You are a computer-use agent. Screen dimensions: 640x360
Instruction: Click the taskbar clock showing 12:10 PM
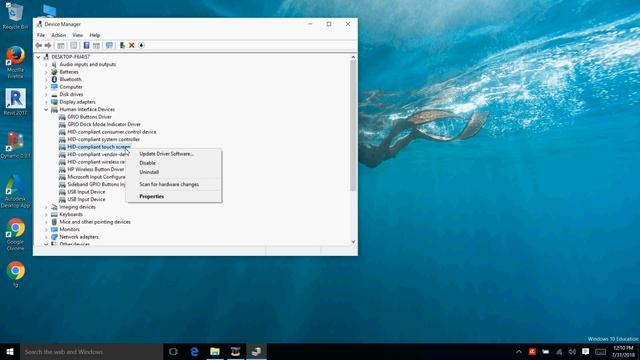tap(623, 351)
